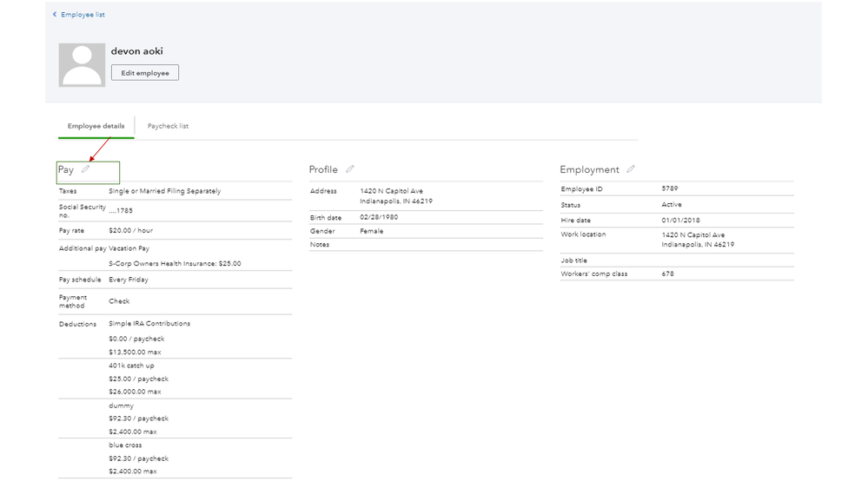Image resolution: width=868 pixels, height=488 pixels.
Task: Click 'Single or Married Filing Separately' tax value
Action: click(164, 191)
